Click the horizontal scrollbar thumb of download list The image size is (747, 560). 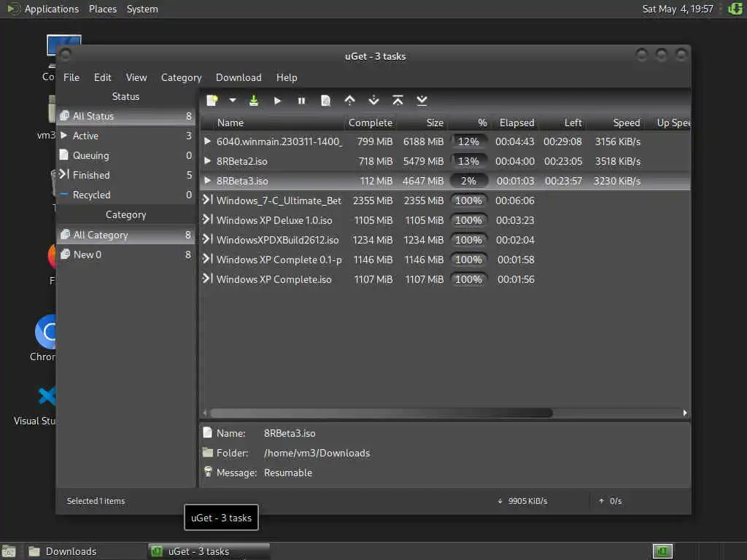coord(381,413)
